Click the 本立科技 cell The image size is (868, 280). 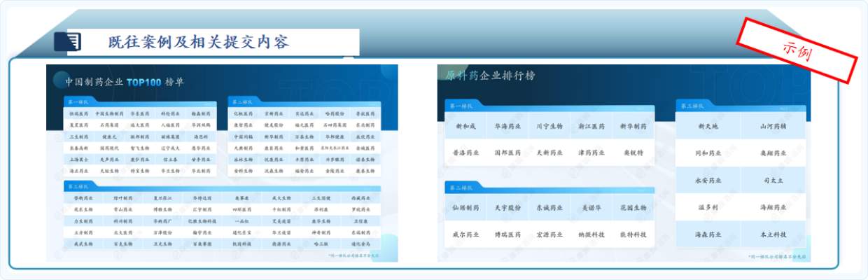coord(772,234)
